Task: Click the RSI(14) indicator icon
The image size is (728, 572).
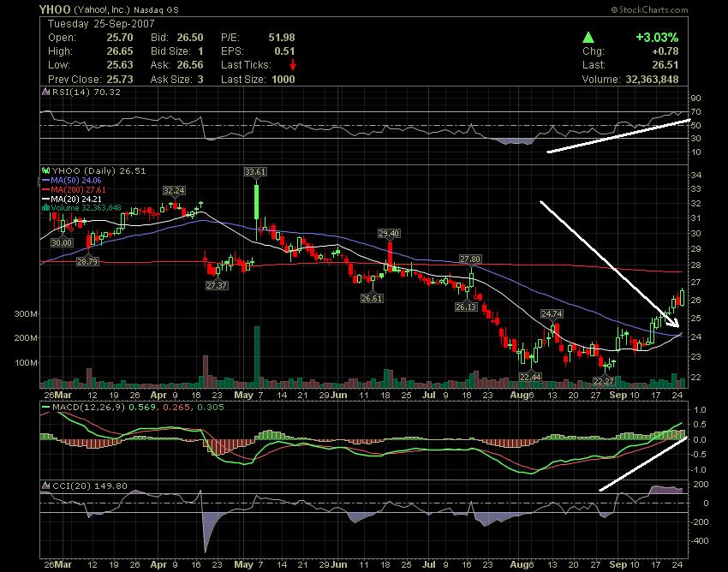Action: point(45,92)
